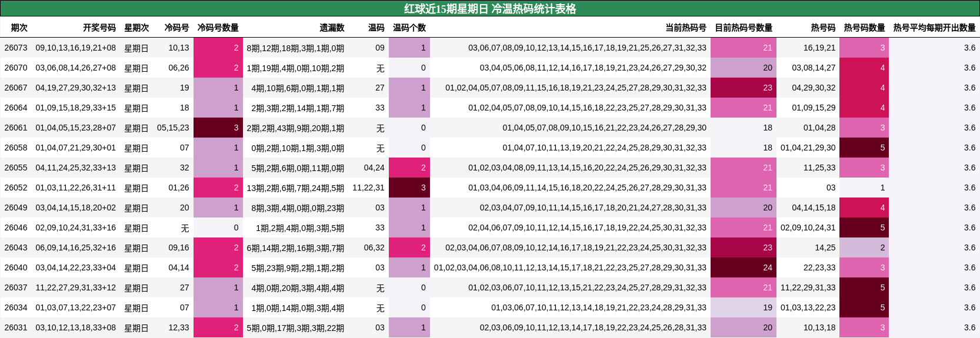Click period number 26070

click(16, 68)
